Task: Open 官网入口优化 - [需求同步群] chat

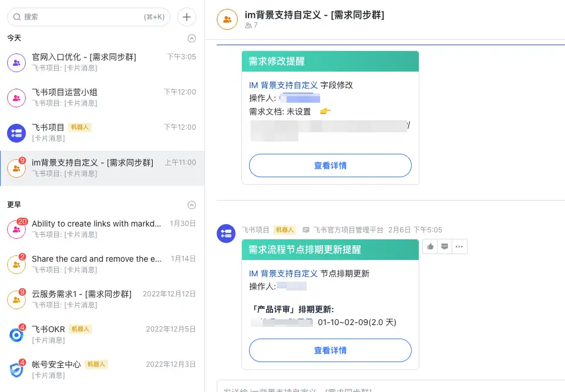Action: 102,63
